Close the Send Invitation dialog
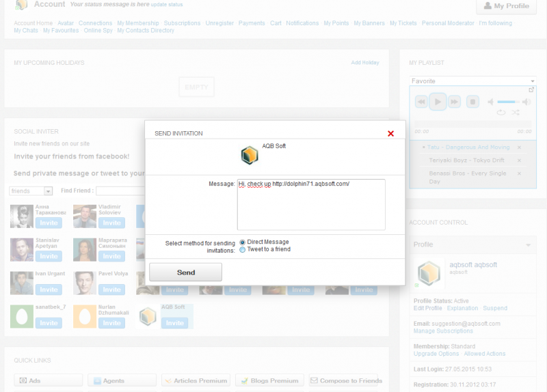The image size is (547, 392). click(x=390, y=133)
